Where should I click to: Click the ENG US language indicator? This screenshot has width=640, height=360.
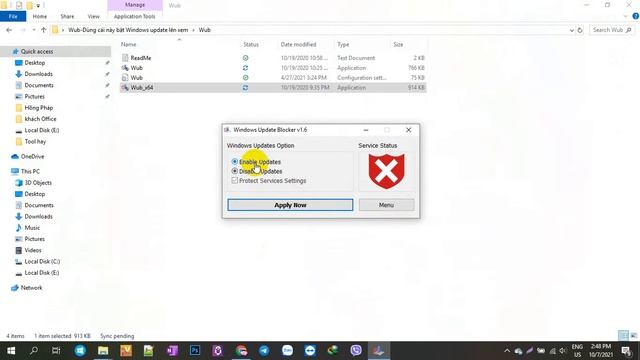(x=577, y=351)
